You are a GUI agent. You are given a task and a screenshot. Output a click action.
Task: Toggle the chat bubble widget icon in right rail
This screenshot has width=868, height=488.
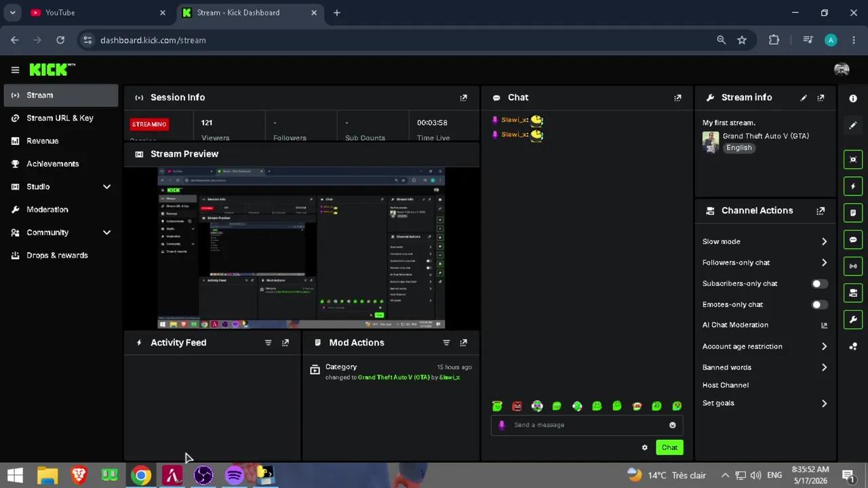(853, 240)
